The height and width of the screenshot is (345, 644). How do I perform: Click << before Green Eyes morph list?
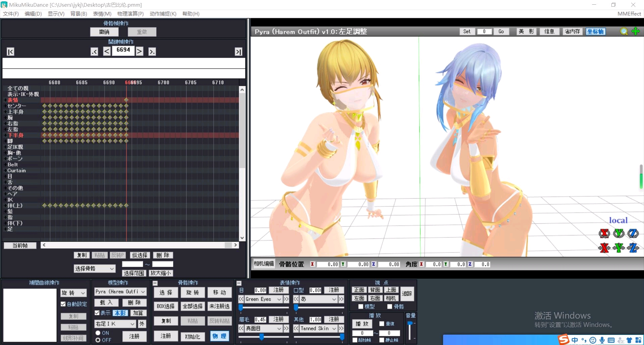[241, 299]
